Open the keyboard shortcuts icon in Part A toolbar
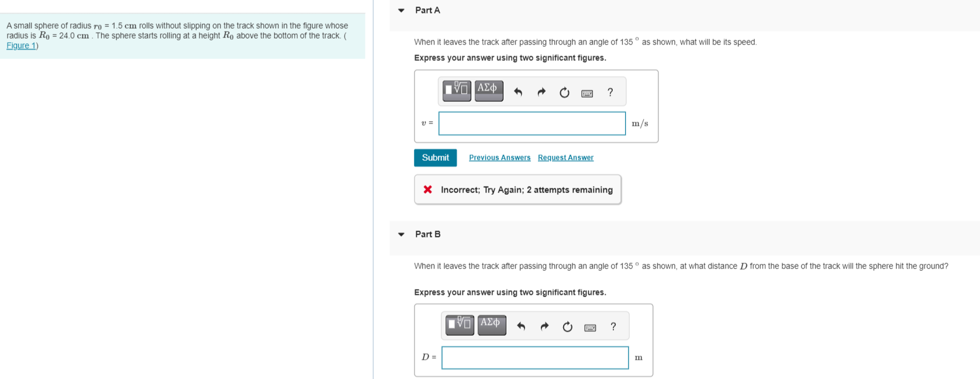This screenshot has height=379, width=980. 586,92
